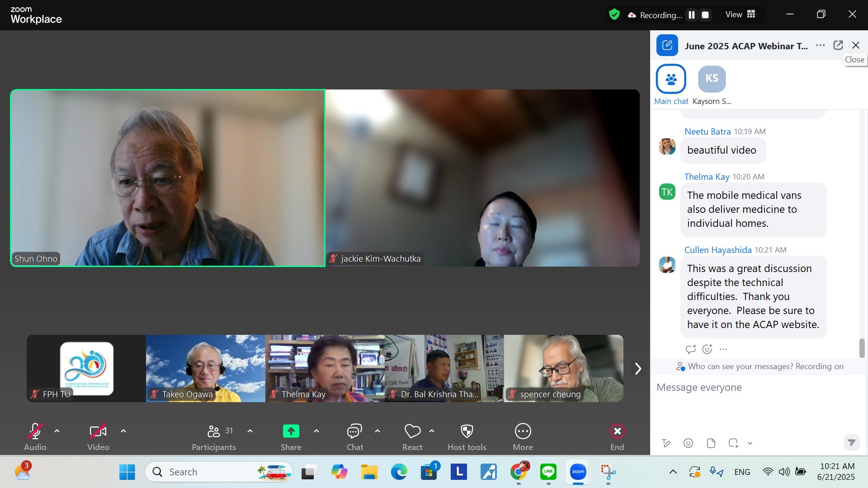The width and height of the screenshot is (868, 488).
Task: Open emoji picker in chat composer
Action: 688,443
